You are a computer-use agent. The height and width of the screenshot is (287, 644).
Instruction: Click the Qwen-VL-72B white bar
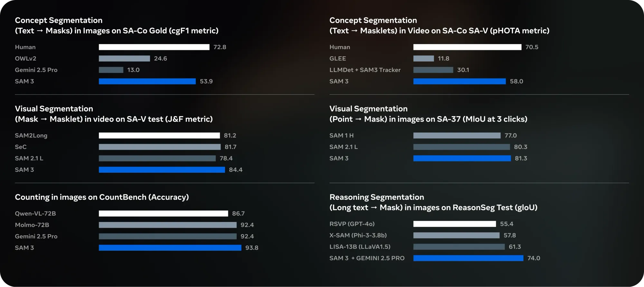[x=163, y=214]
